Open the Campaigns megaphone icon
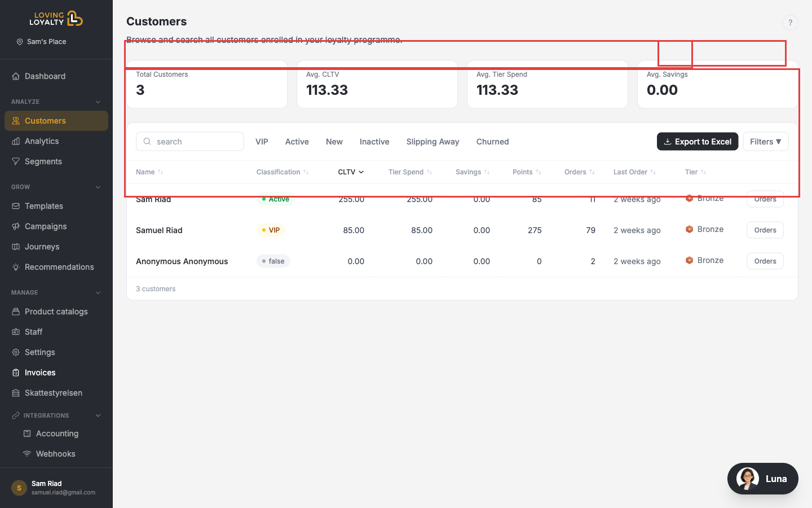 click(16, 226)
